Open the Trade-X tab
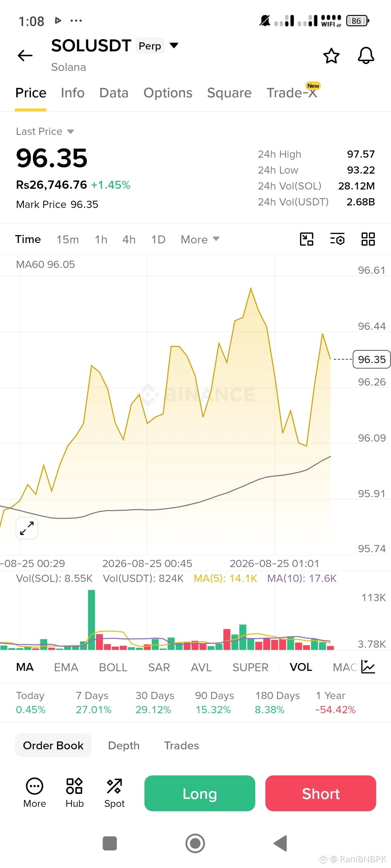This screenshot has width=391, height=868. point(292,93)
